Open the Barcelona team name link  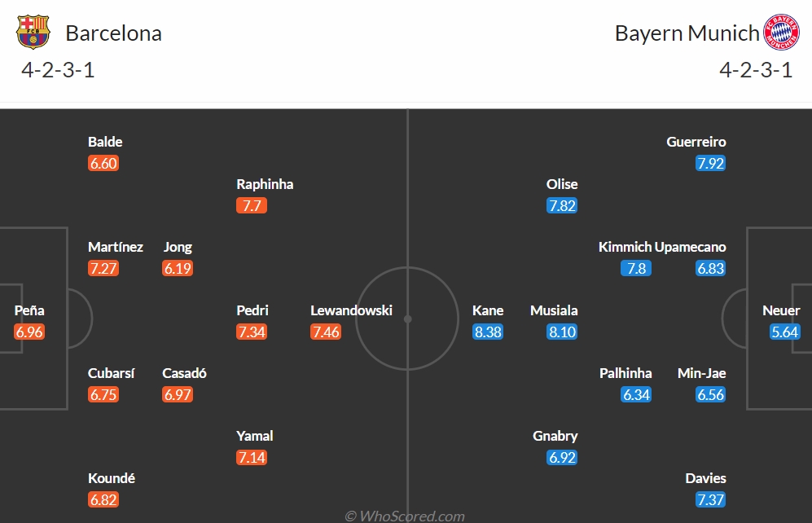(113, 33)
